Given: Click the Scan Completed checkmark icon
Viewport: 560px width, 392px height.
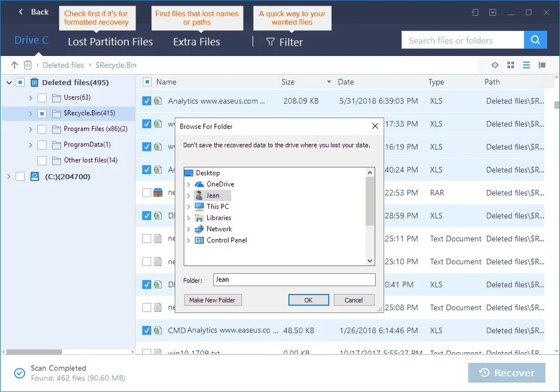Looking at the screenshot, I should coord(19,373).
